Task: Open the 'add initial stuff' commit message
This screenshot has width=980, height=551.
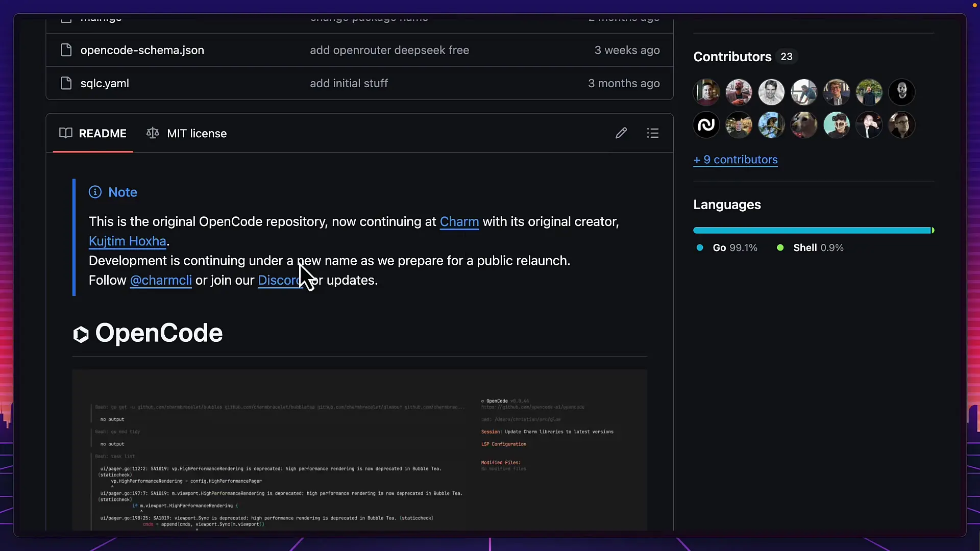Action: pyautogui.click(x=349, y=83)
